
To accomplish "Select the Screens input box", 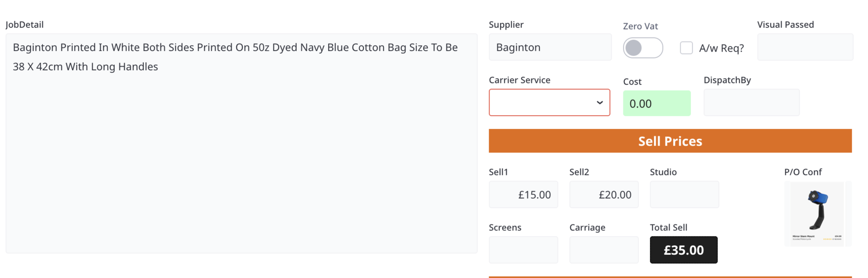I will point(523,250).
